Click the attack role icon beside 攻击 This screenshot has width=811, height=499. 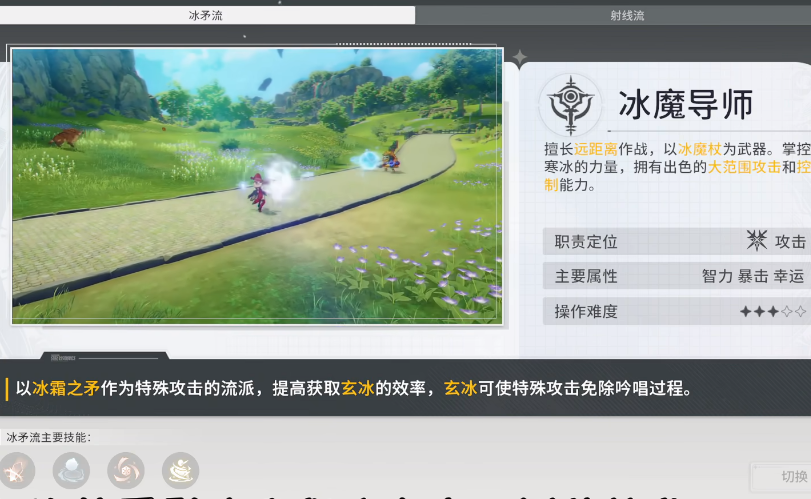point(757,241)
